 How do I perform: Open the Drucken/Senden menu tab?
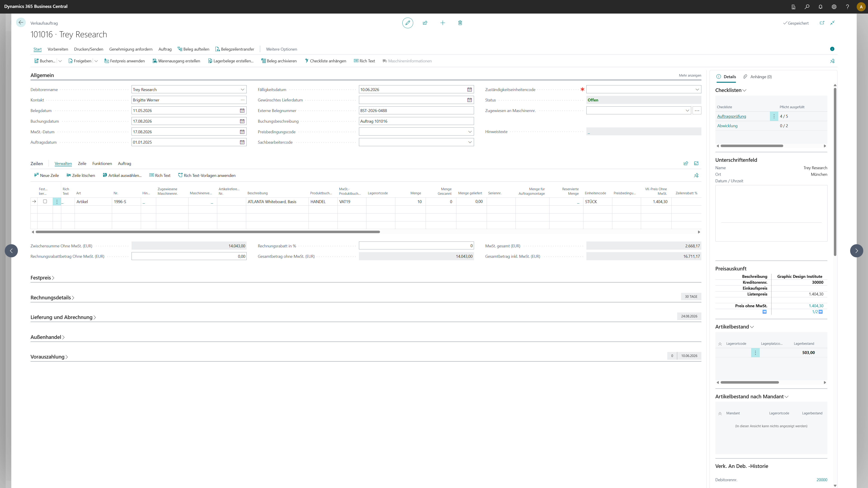coord(89,49)
